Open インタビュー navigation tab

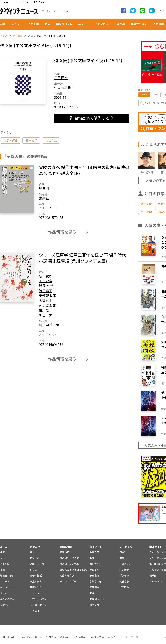tap(103, 24)
